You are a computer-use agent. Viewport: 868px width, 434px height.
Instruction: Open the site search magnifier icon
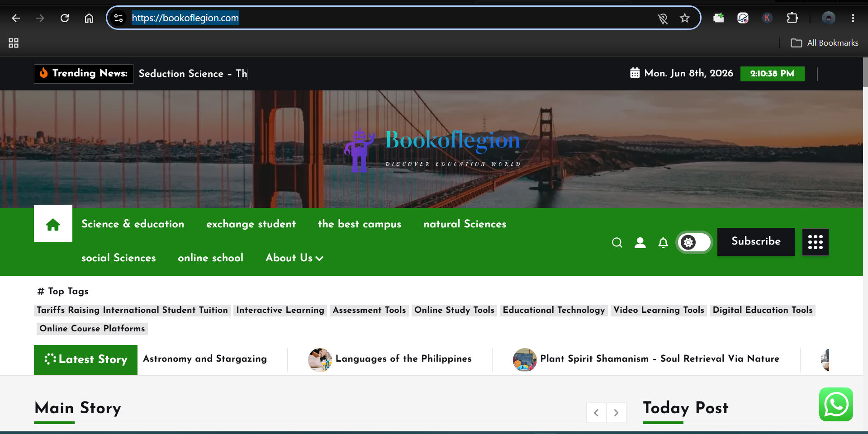pyautogui.click(x=617, y=243)
